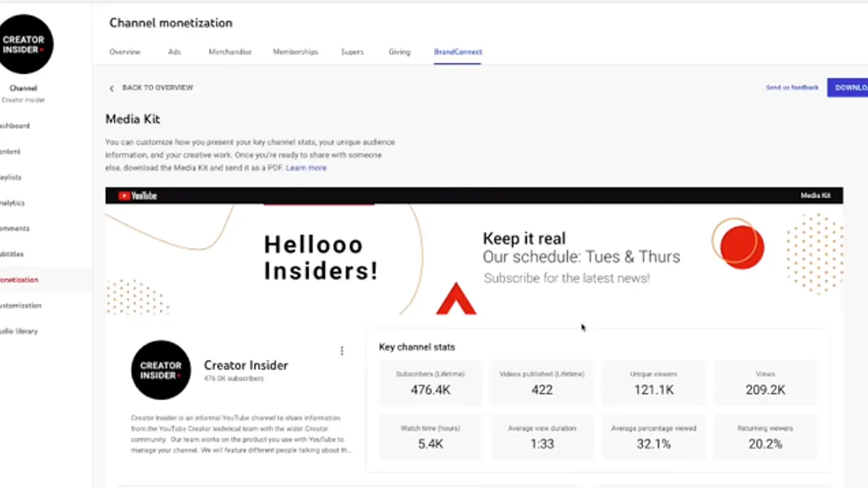Viewport: 868px width, 488px height.
Task: Click the "Keep it real" banner text
Action: [x=524, y=239]
